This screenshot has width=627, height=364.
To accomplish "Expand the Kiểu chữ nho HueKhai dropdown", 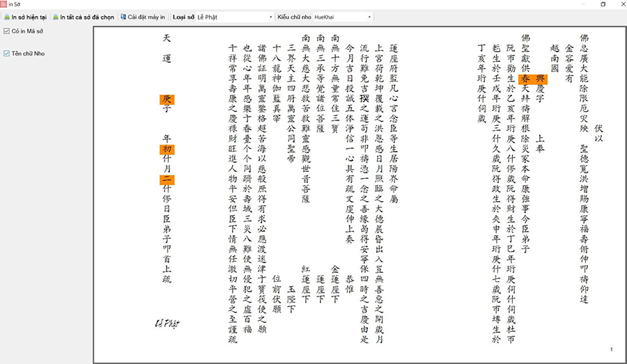I will [x=343, y=17].
